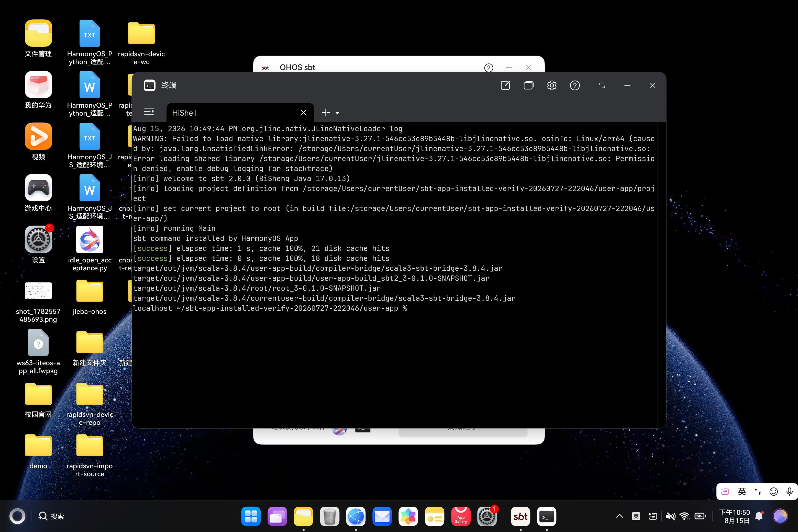
Task: Click '[info] welcome to sbt 2.0.0' line
Action: point(241,179)
